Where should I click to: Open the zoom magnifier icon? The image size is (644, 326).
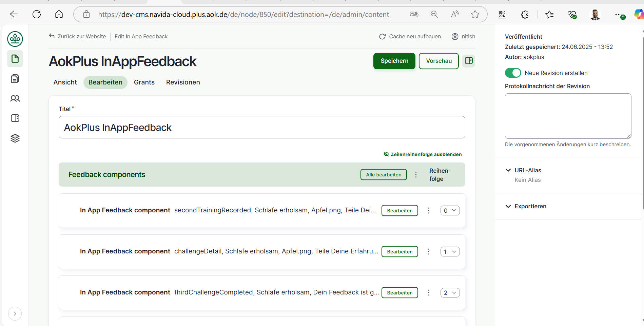(434, 14)
